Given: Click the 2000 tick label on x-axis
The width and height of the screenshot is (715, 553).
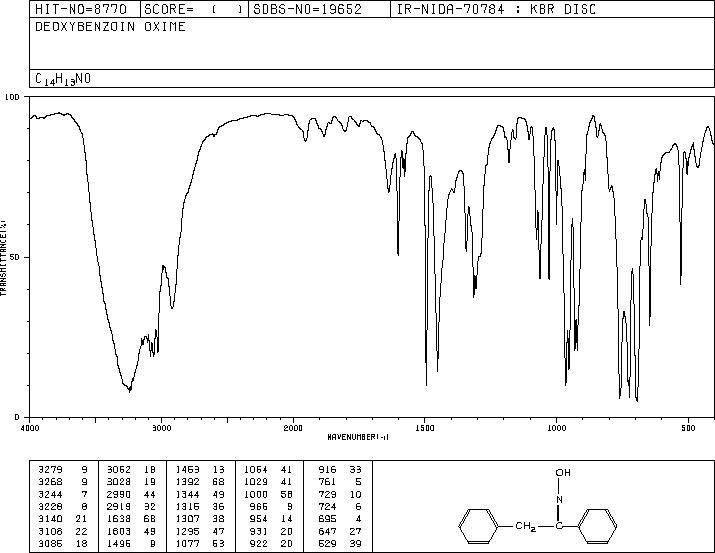Looking at the screenshot, I should pyautogui.click(x=293, y=428).
